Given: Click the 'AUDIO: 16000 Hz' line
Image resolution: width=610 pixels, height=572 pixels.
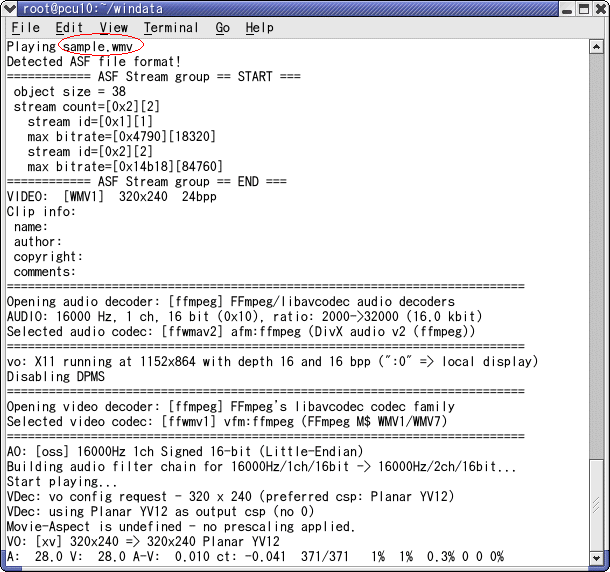Looking at the screenshot, I should coord(245,316).
